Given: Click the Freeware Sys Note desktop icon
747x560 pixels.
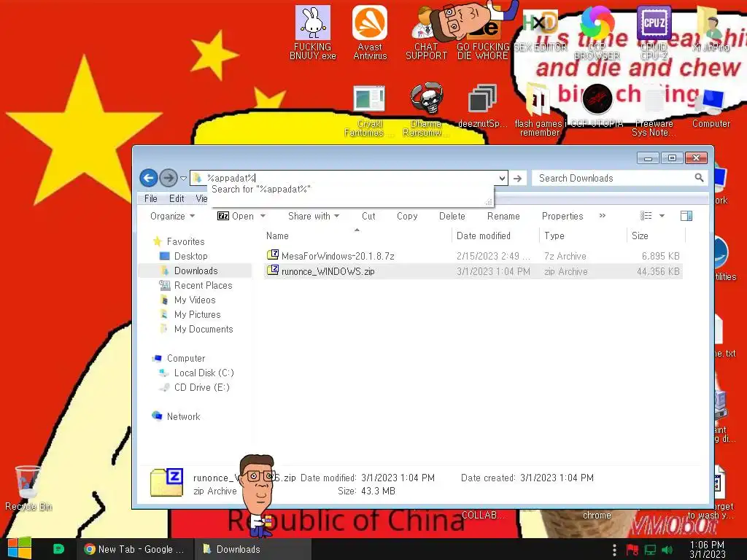Looking at the screenshot, I should pyautogui.click(x=654, y=111).
